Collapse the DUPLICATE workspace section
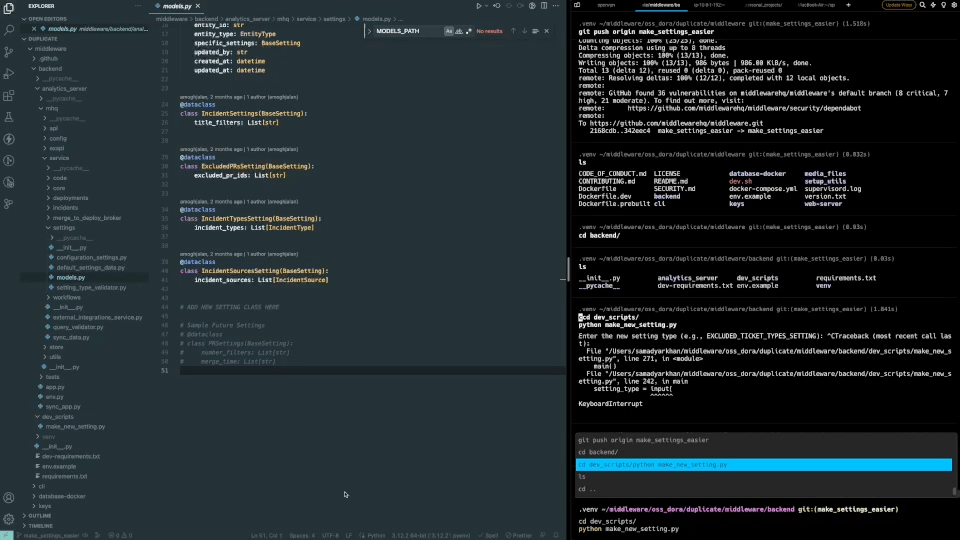960x540 pixels. coord(42,39)
